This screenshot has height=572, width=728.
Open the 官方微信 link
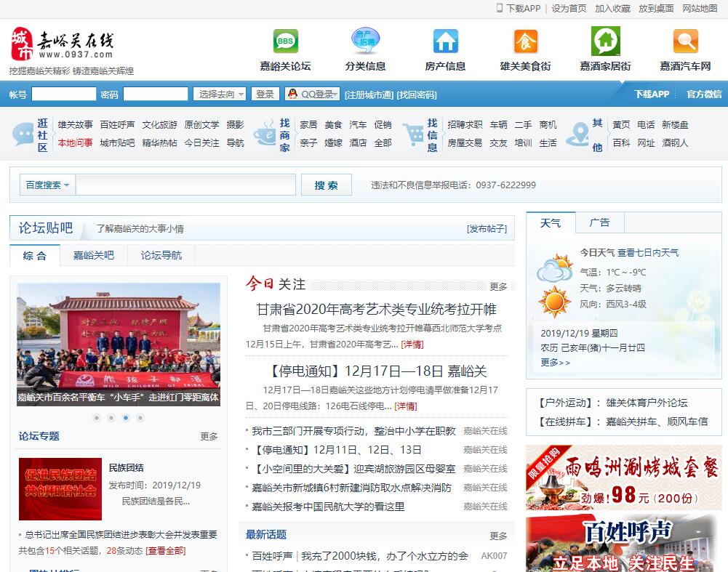[704, 94]
